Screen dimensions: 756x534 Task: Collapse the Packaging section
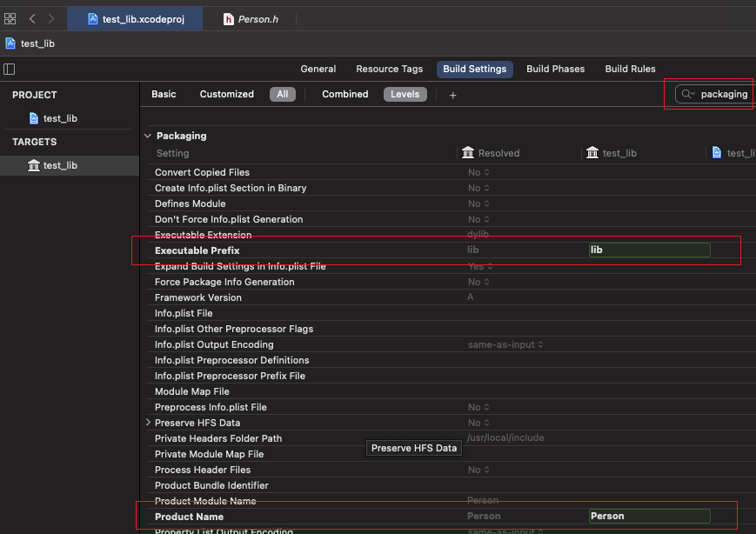[x=146, y=136]
